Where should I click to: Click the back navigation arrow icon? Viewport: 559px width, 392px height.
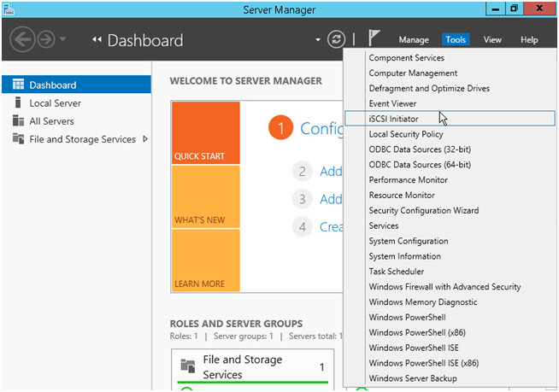point(23,40)
